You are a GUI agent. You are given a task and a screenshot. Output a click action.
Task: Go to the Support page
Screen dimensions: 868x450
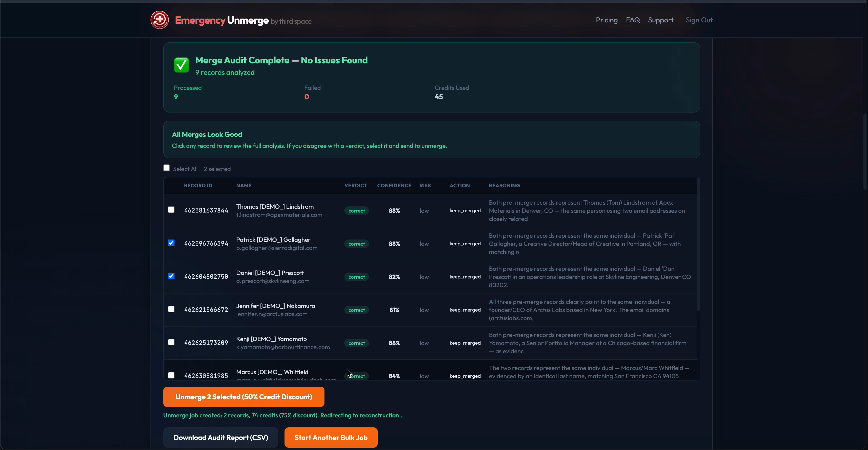coord(660,20)
